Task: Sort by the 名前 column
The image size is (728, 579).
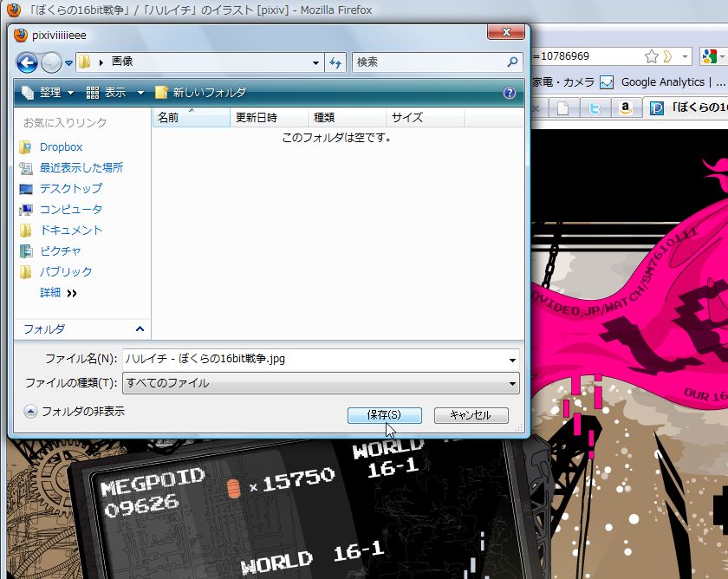Action: (x=192, y=118)
